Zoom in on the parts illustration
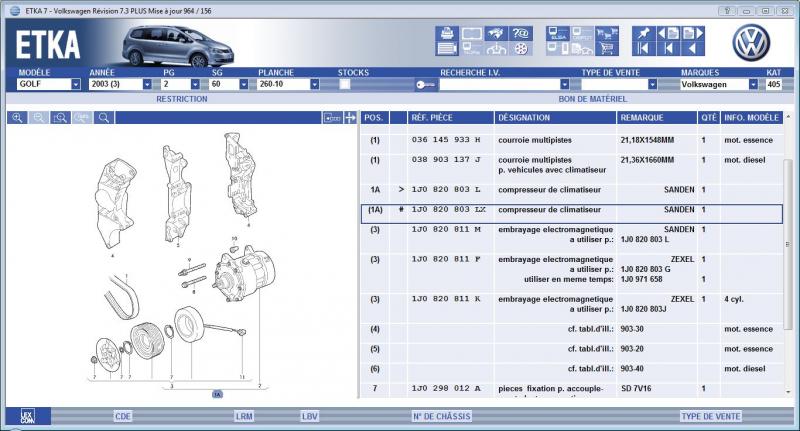Viewport: 800px width, 431px height. (x=17, y=118)
